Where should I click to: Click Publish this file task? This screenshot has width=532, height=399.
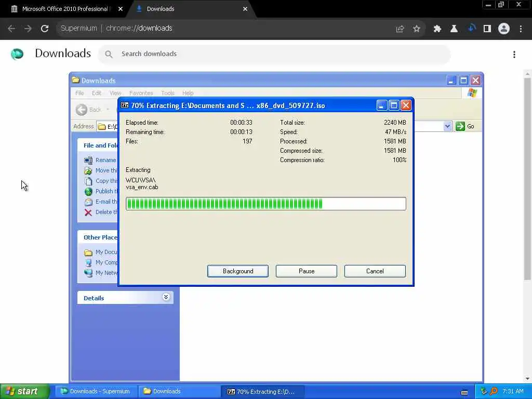(x=100, y=191)
